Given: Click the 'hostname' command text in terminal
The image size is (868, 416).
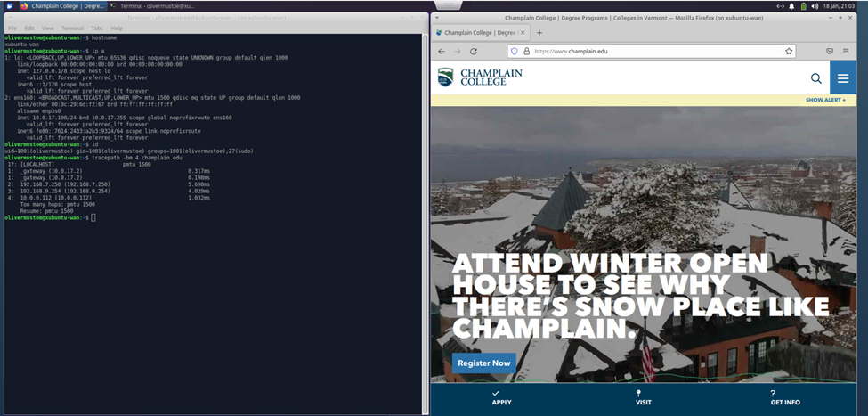Looking at the screenshot, I should click(x=104, y=37).
